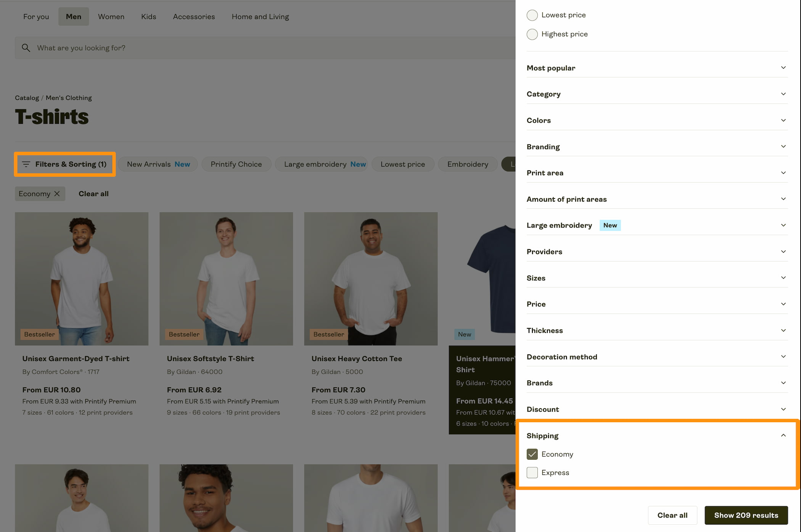Click the search magnifier icon
The height and width of the screenshot is (532, 801).
(26, 48)
